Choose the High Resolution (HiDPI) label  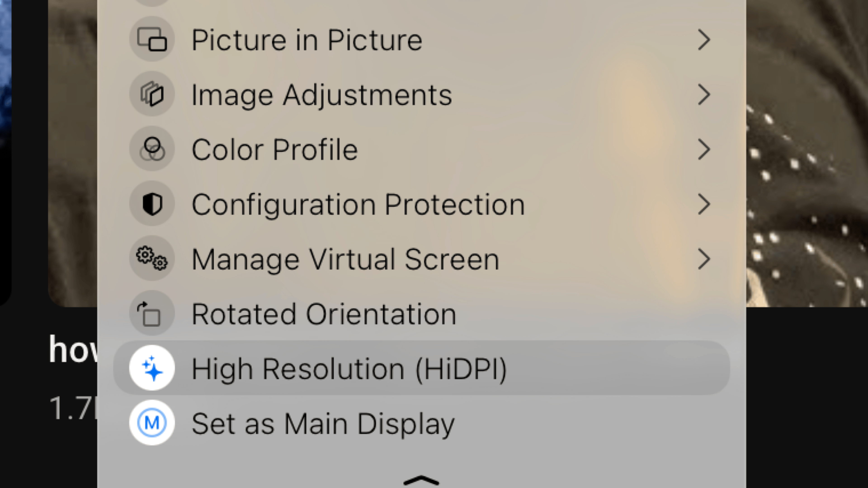[x=349, y=369]
